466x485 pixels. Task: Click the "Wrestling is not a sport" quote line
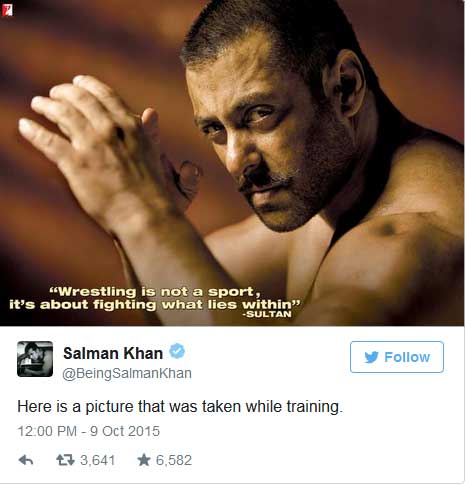pyautogui.click(x=155, y=292)
